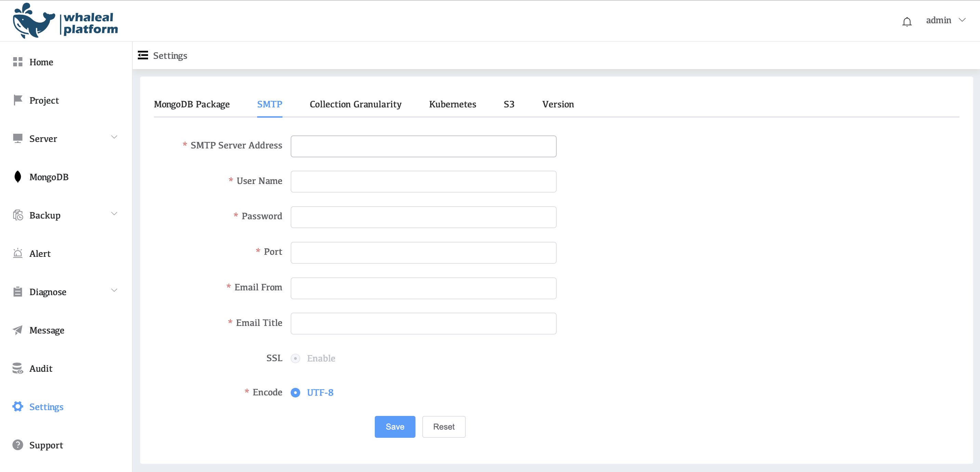This screenshot has height=472, width=980.
Task: Collapse sidebar using the menu fold icon
Action: 143,55
